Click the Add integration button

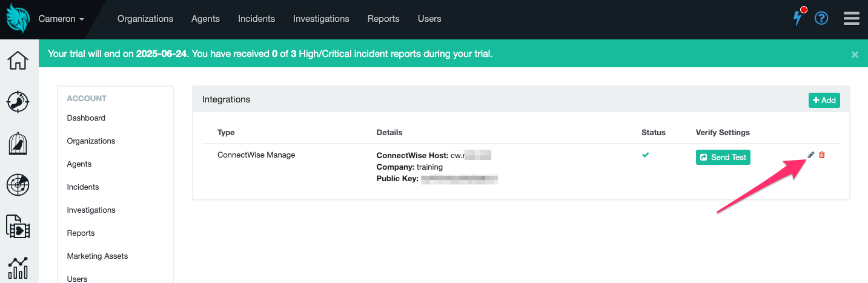(824, 100)
